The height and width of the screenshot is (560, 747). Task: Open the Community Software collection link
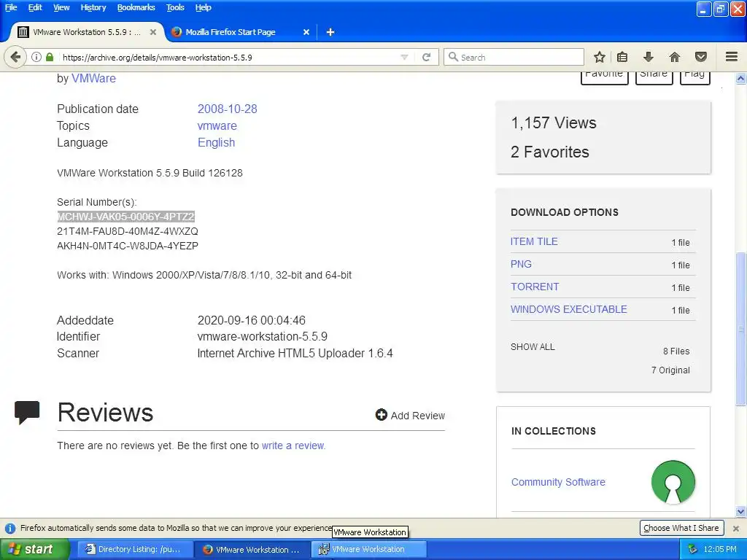[558, 482]
